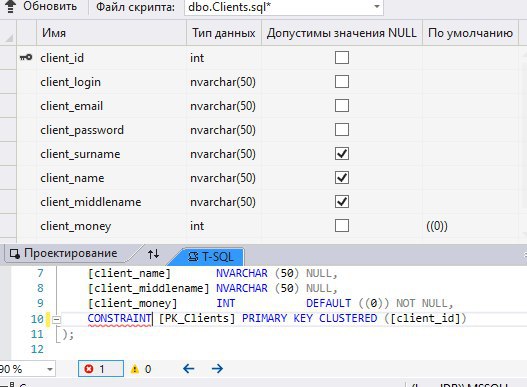
Task: Click the Обновить update arrow icon
Action: tap(10, 6)
